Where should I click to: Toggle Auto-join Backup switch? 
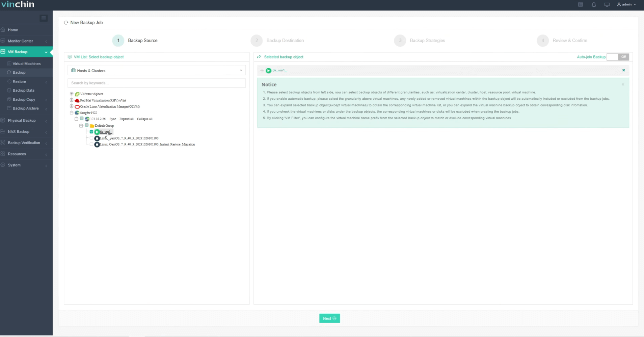618,57
